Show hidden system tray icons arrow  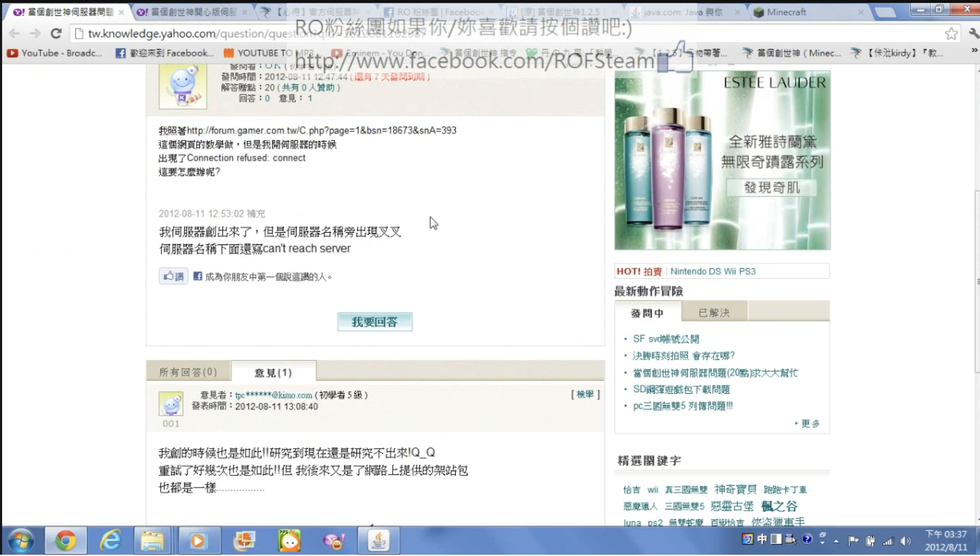836,541
